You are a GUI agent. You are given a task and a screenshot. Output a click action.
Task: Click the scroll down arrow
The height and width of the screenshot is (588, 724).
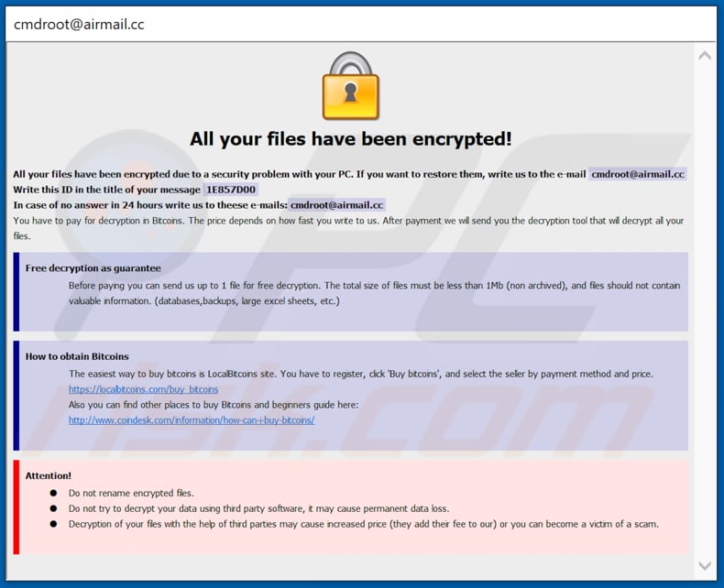(x=704, y=565)
